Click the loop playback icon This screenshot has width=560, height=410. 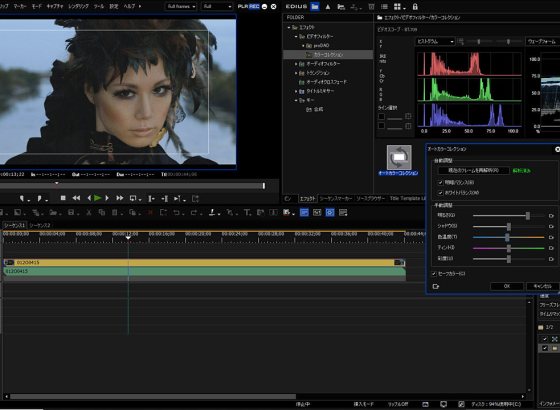[133, 198]
